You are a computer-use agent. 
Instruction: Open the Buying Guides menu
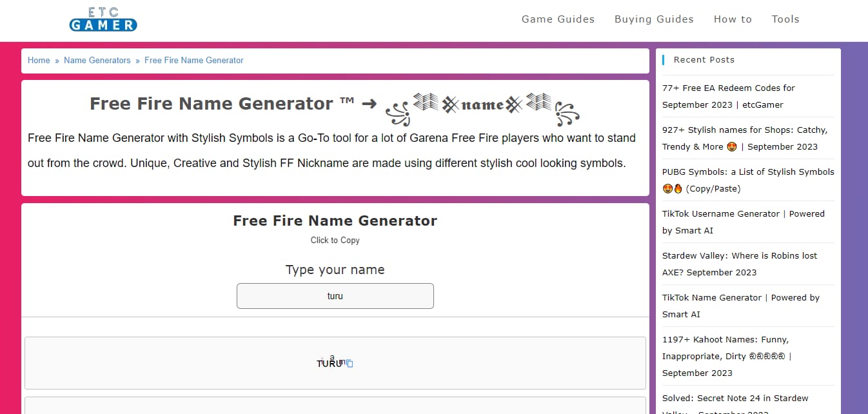pos(654,19)
